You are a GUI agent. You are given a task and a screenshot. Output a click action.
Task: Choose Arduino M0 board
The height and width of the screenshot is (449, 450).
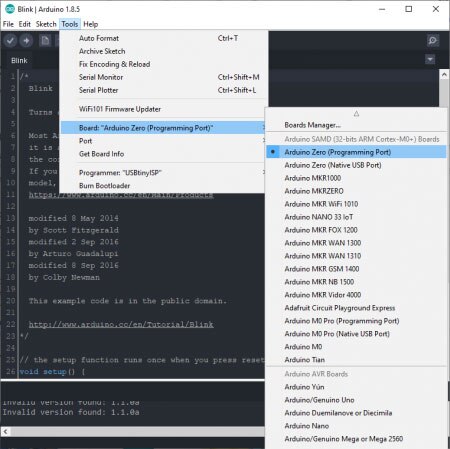[356, 347]
